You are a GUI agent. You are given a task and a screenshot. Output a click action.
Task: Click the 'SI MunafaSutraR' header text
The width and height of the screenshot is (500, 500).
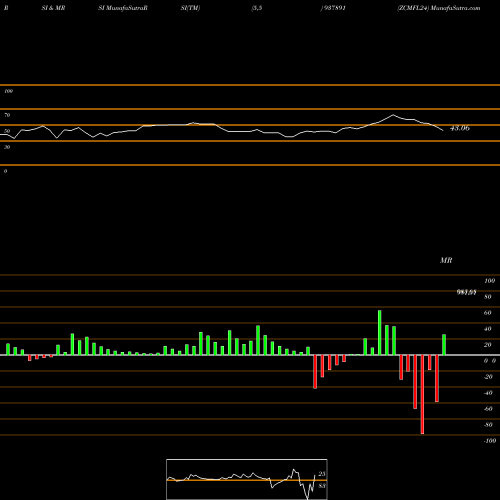[x=123, y=8]
